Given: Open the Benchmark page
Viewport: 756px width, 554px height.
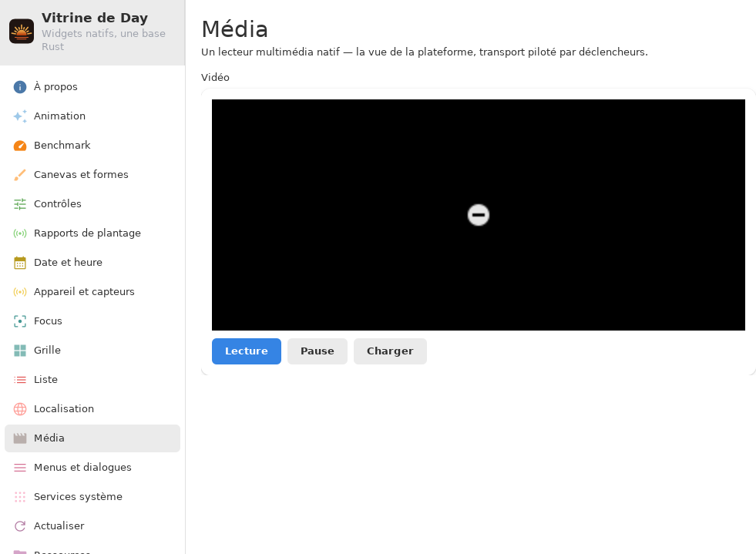Looking at the screenshot, I should point(92,146).
